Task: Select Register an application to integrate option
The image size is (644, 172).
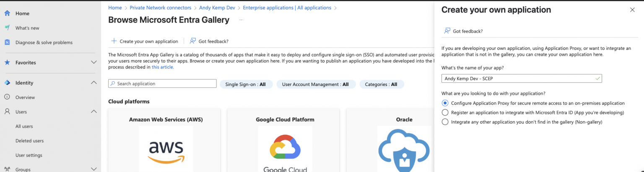Action: point(445,112)
